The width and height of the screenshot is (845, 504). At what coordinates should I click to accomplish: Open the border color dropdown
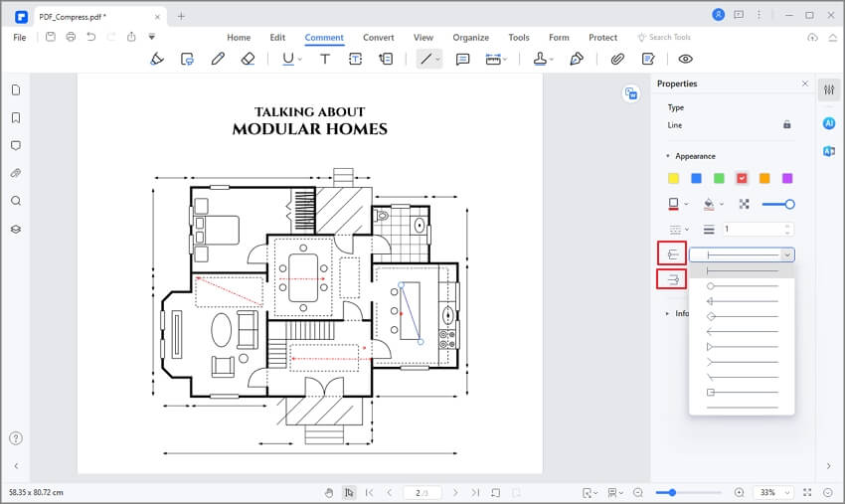[686, 205]
